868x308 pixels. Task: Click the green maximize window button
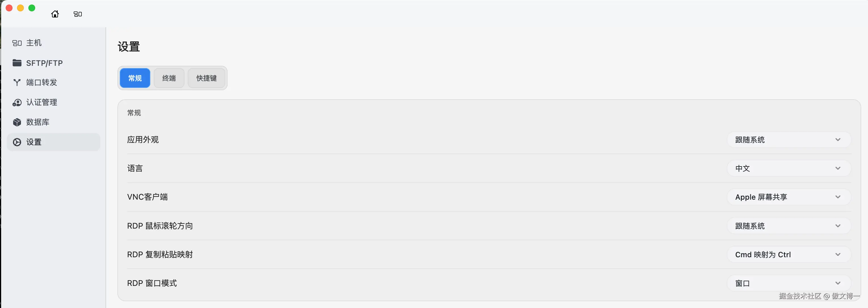tap(32, 8)
